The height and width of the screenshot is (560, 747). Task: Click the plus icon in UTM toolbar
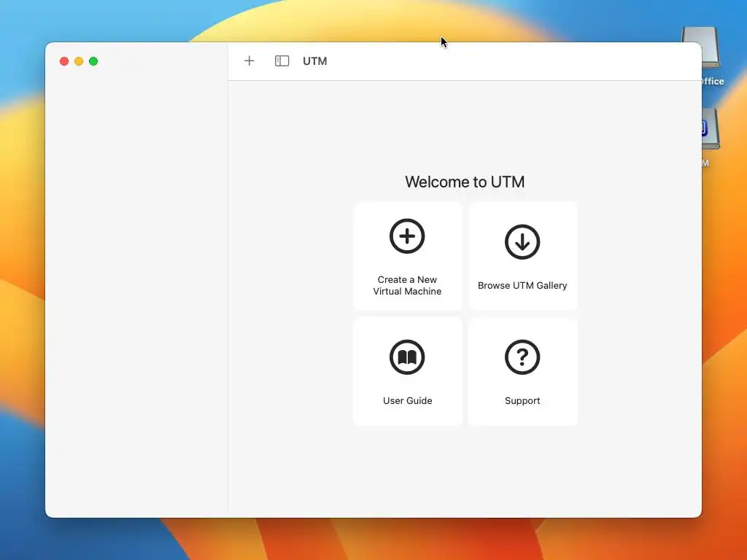(249, 61)
